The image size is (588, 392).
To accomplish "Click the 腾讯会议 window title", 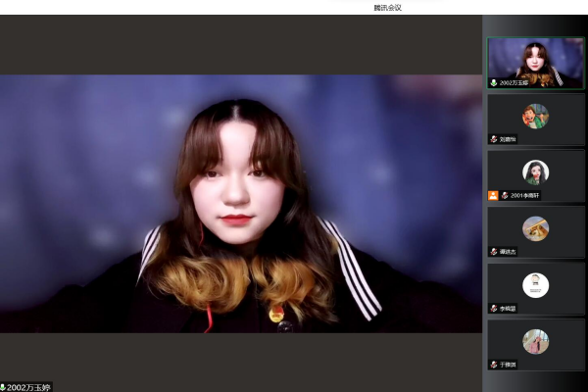I will pos(388,7).
